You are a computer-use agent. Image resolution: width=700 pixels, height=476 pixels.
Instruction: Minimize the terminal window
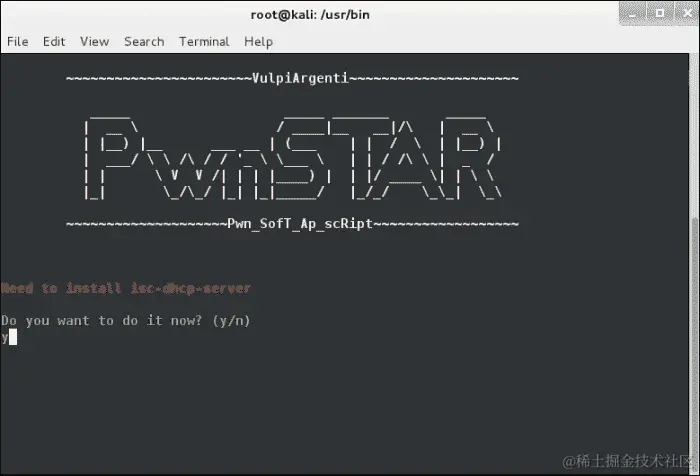tap(633, 13)
